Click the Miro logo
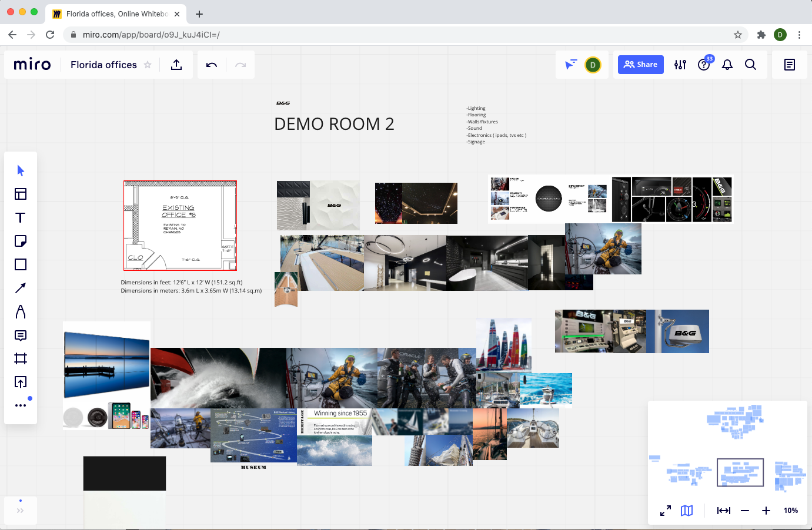 [x=32, y=65]
